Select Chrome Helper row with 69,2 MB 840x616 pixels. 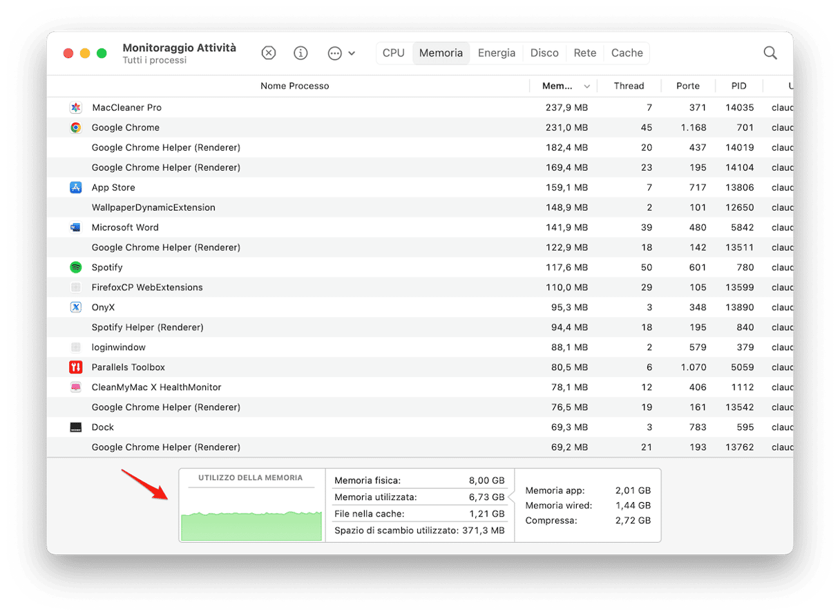(x=420, y=447)
